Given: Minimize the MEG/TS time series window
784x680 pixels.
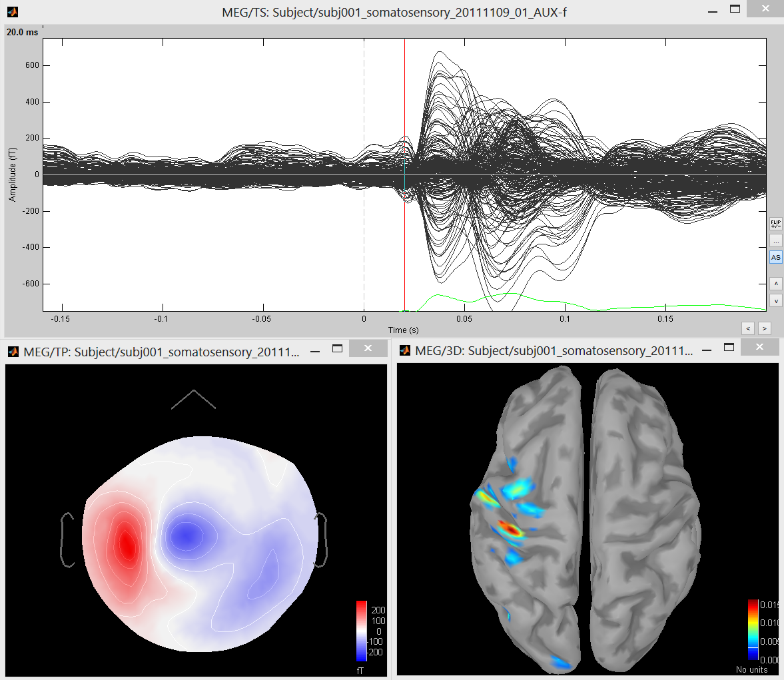Looking at the screenshot, I should click(x=713, y=12).
